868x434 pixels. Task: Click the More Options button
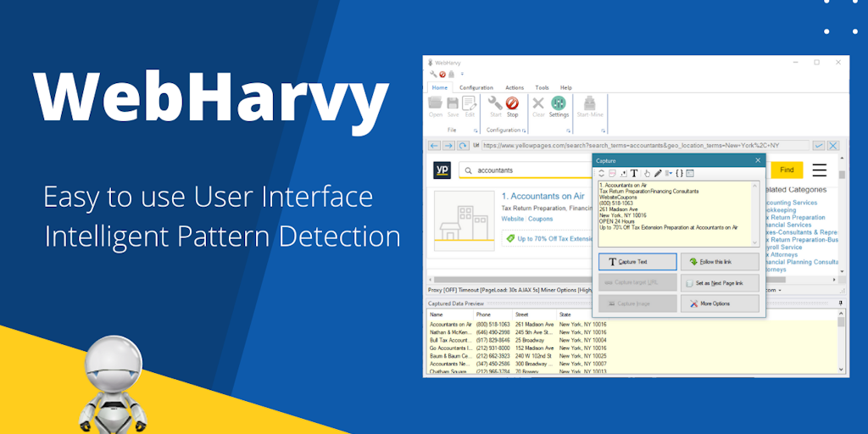click(720, 303)
